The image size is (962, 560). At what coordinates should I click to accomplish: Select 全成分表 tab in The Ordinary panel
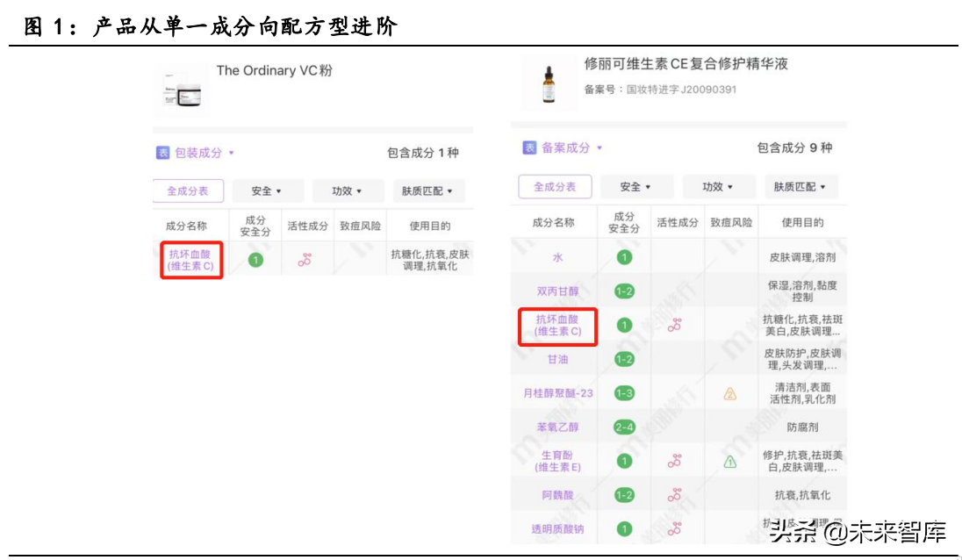pyautogui.click(x=188, y=190)
